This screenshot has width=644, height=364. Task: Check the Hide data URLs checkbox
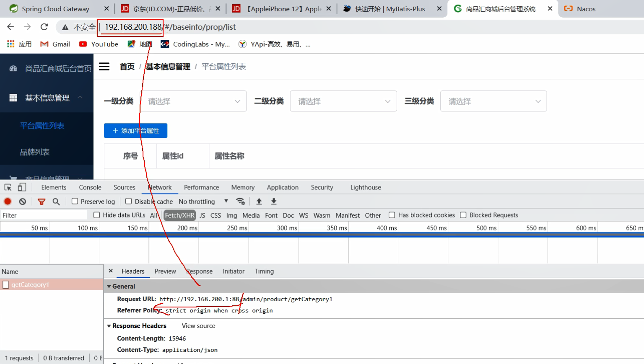pos(96,215)
